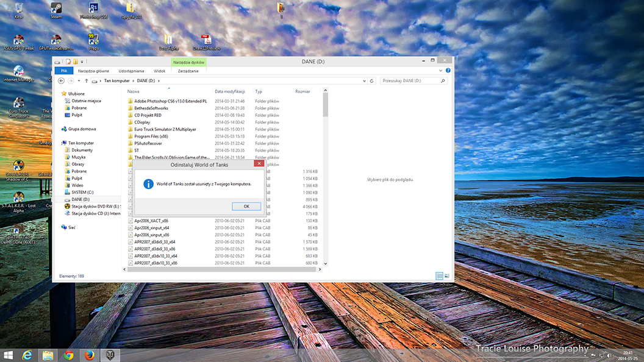This screenshot has width=644, height=362.
Task: Click the properties icon in quick access toolbar
Action: [68, 62]
